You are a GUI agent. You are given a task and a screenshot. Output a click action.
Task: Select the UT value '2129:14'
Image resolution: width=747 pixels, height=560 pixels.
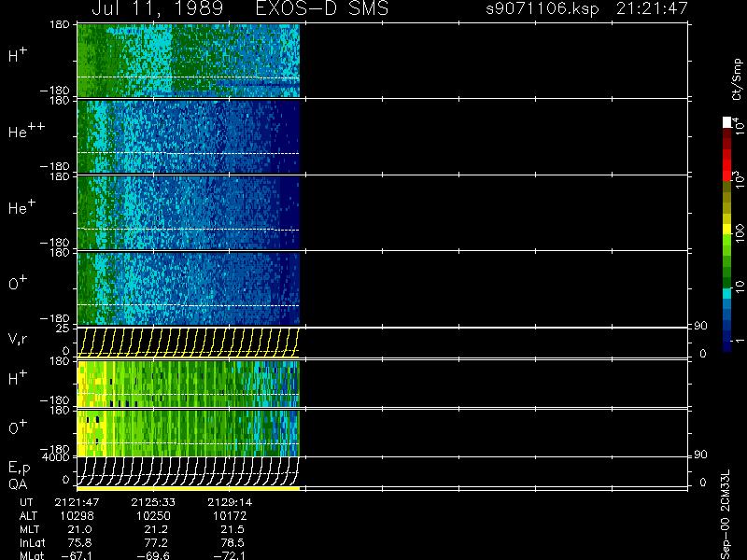pyautogui.click(x=230, y=502)
